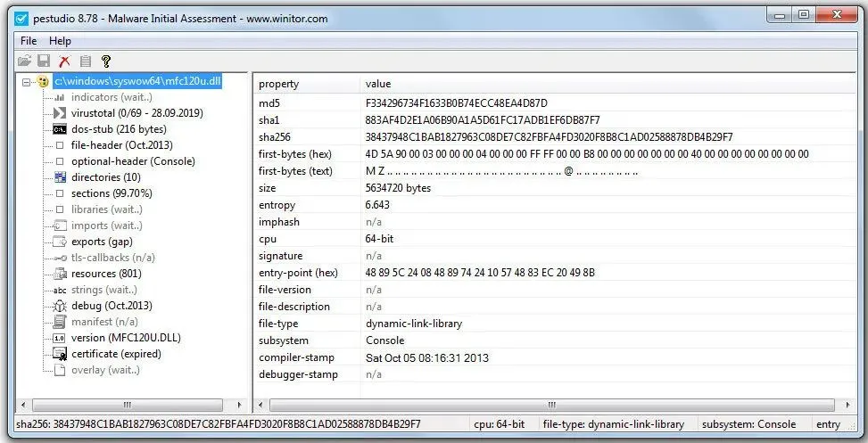Viewport: 868px width, 443px height.
Task: Select the md5 hash value cell
Action: point(457,103)
